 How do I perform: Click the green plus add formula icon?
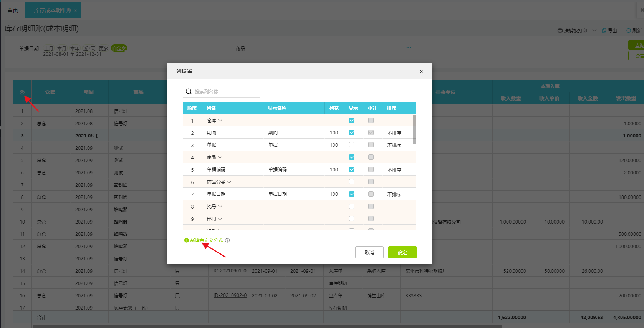click(x=186, y=240)
